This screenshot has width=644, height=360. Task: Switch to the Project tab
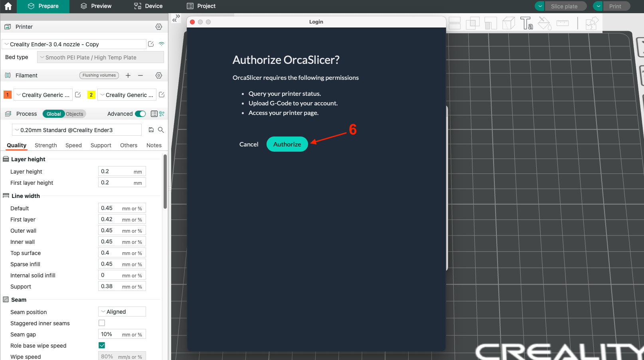coord(201,6)
